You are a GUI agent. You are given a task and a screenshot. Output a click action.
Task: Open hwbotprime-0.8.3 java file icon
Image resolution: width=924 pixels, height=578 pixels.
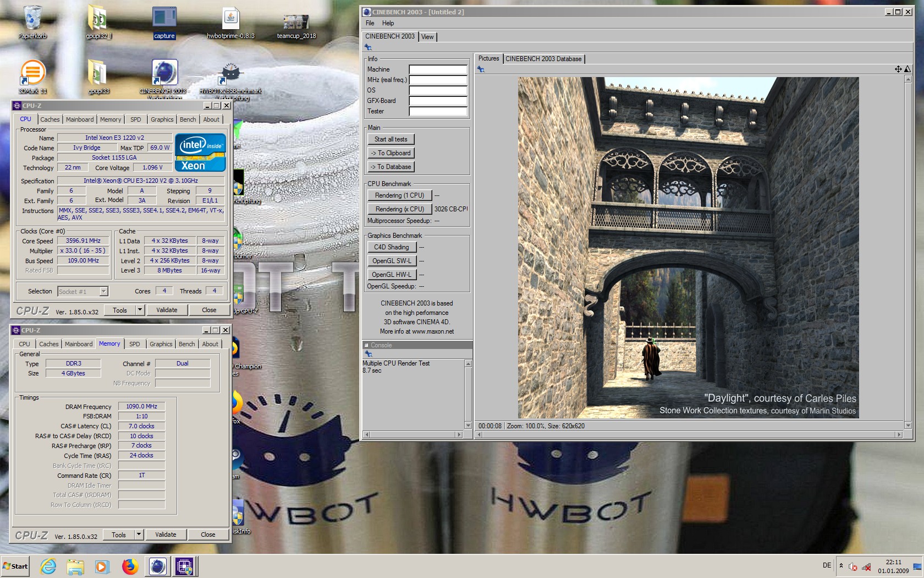click(230, 22)
